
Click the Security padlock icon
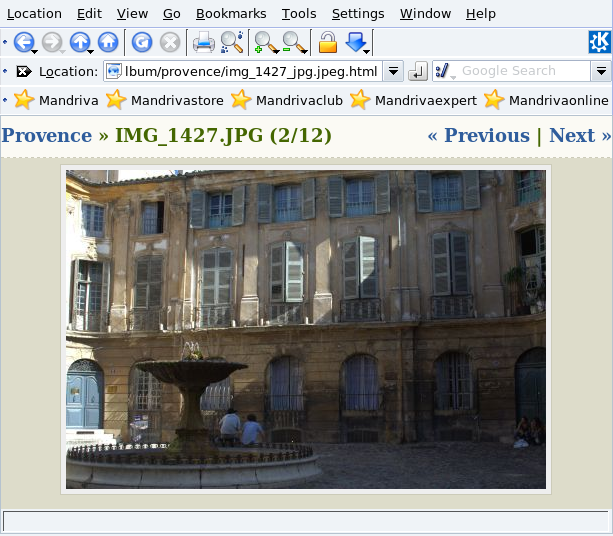coord(327,42)
